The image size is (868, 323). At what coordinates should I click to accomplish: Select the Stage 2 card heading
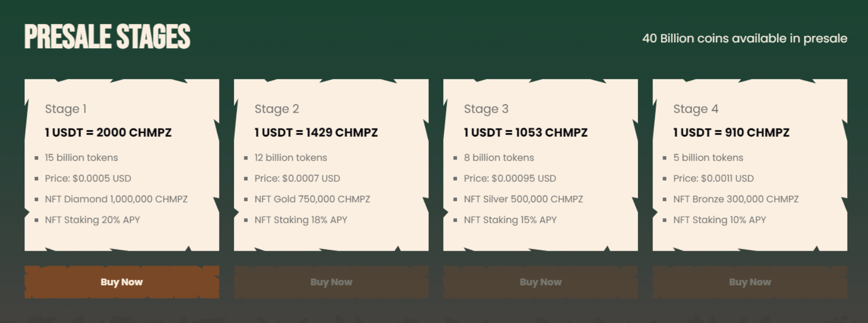277,109
